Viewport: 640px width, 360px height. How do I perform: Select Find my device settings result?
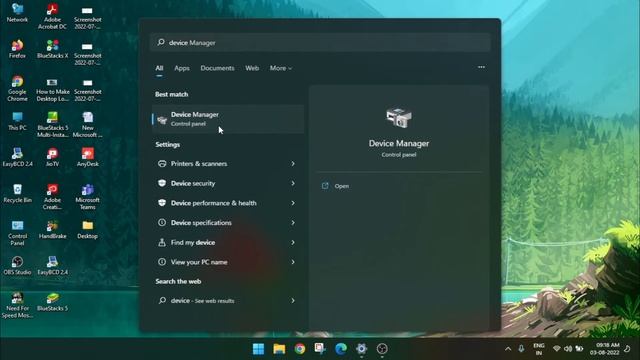[227, 242]
